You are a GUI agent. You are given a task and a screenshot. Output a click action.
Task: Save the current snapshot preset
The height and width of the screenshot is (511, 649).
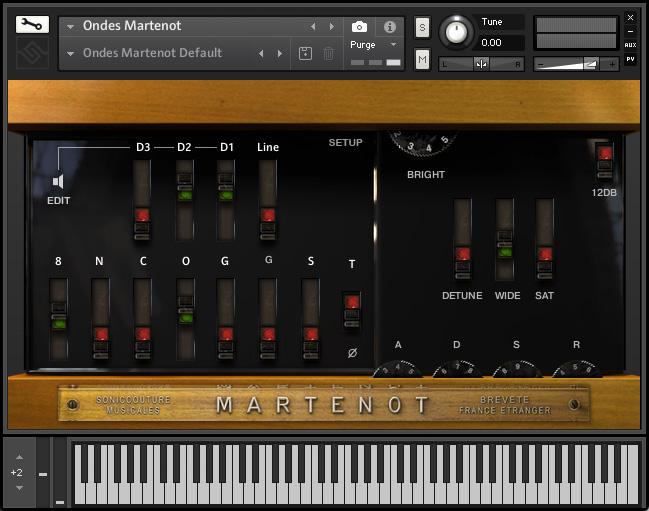[x=305, y=53]
